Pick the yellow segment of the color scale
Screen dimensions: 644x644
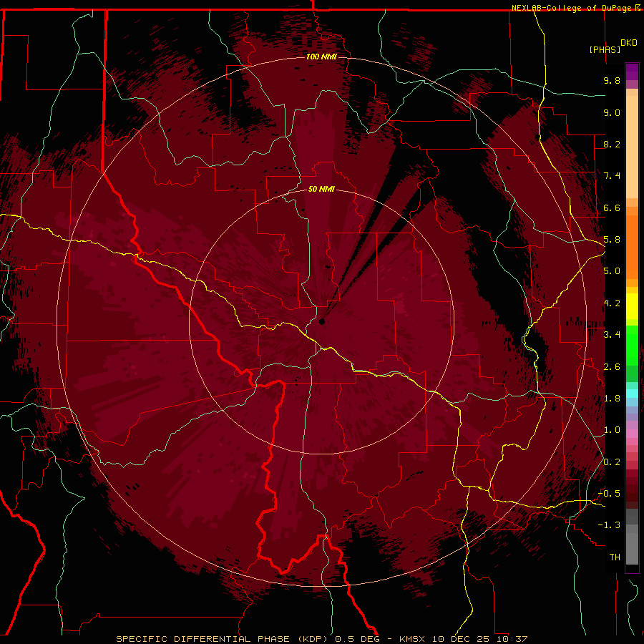tap(632, 306)
